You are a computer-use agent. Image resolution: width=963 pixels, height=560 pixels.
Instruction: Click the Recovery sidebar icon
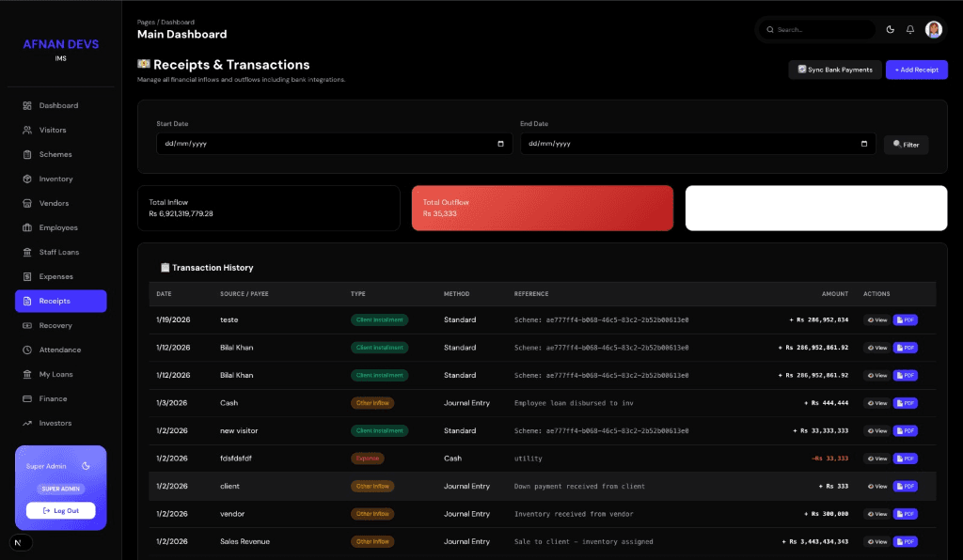(27, 326)
